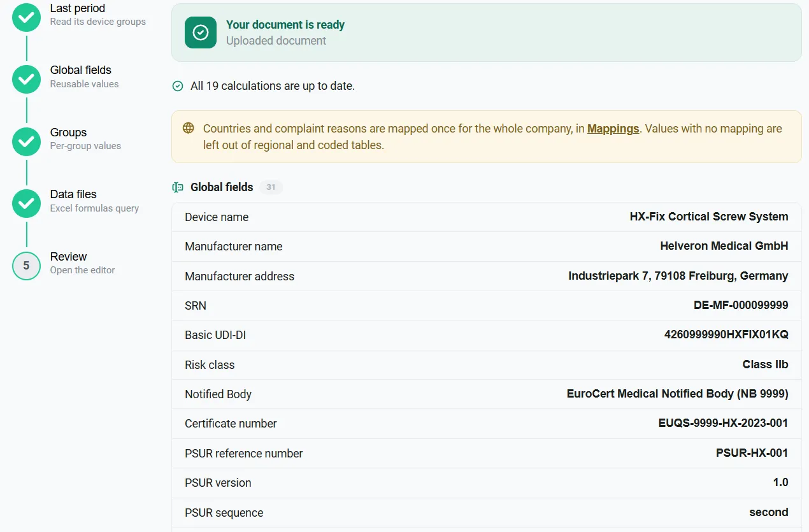Click the Manufacturer name field label
Image resolution: width=809 pixels, height=532 pixels.
click(233, 247)
